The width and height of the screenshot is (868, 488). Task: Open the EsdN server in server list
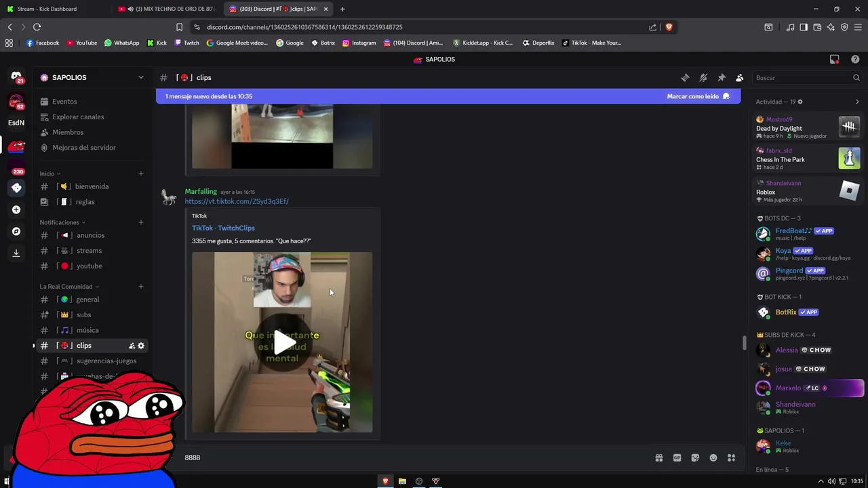pyautogui.click(x=16, y=123)
